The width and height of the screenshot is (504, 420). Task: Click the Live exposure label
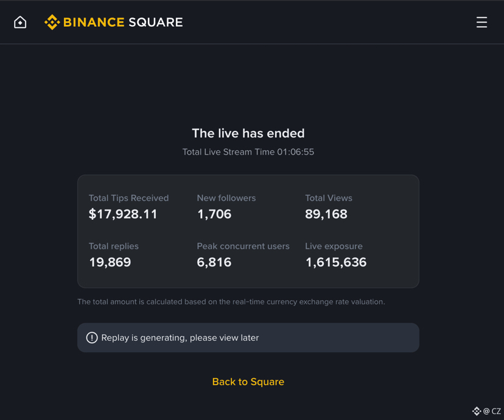(334, 247)
